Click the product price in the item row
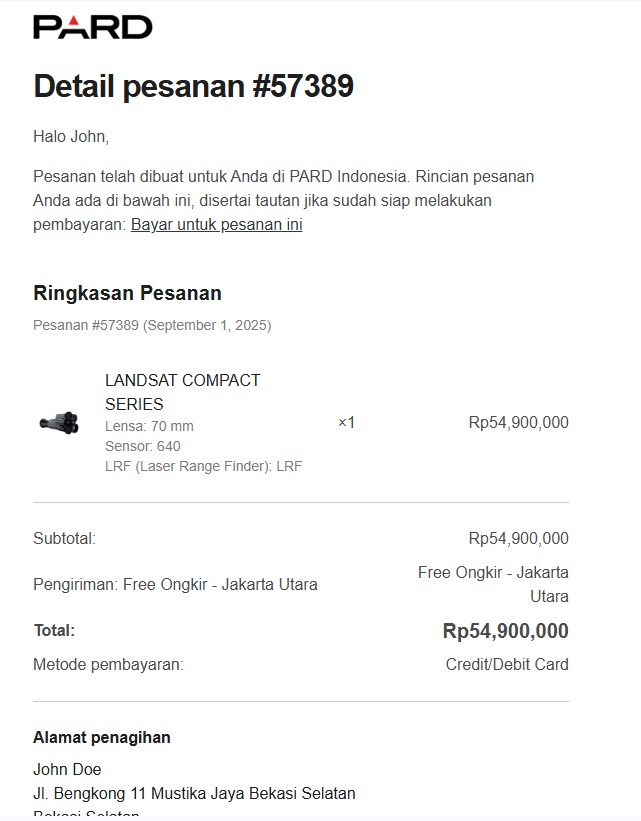Screen dimensions: 641x821 518,422
